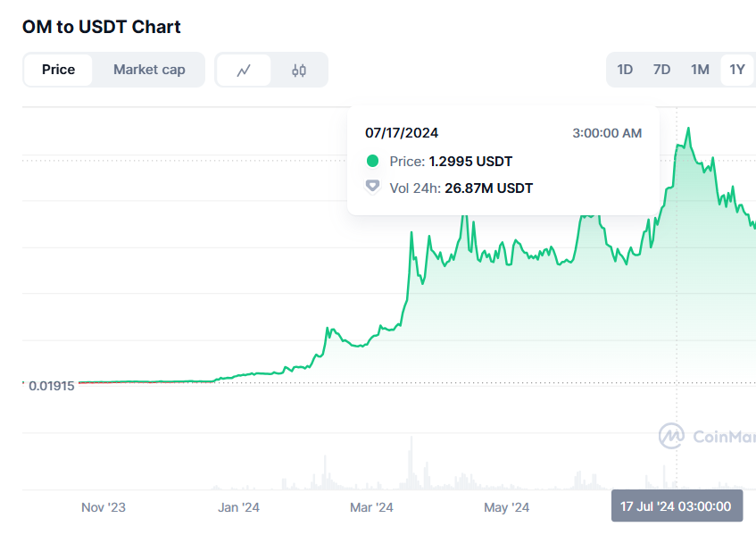
Task: Switch to the candlestick chart icon
Action: click(x=299, y=70)
